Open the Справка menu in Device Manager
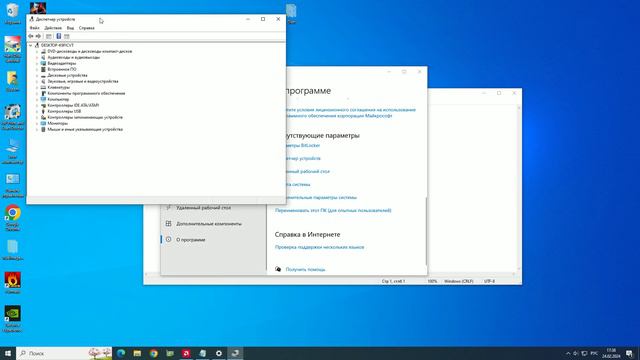 (87, 28)
